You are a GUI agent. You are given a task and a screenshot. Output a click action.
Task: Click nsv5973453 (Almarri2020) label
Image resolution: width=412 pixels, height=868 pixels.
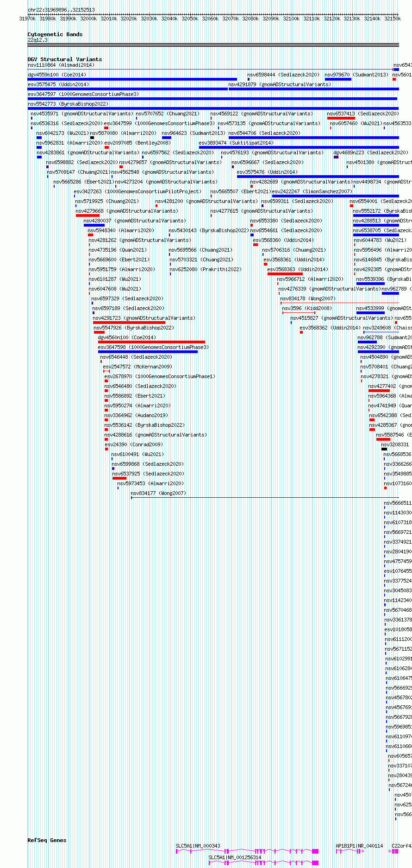pos(150,483)
